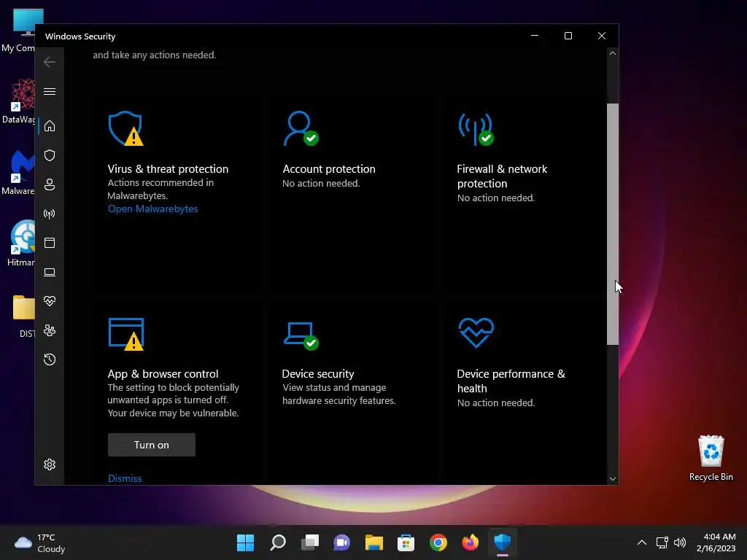747x560 pixels.
Task: Select the Recycle Bin desktop icon
Action: pos(711,458)
